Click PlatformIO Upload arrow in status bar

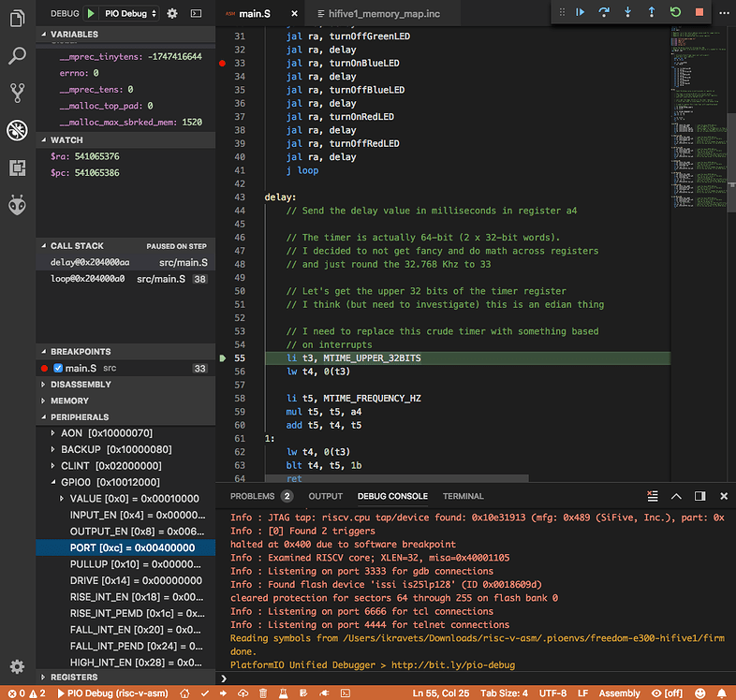[223, 693]
